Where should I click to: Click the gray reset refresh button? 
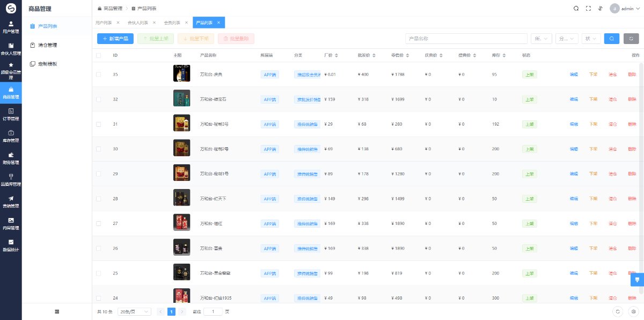point(631,39)
